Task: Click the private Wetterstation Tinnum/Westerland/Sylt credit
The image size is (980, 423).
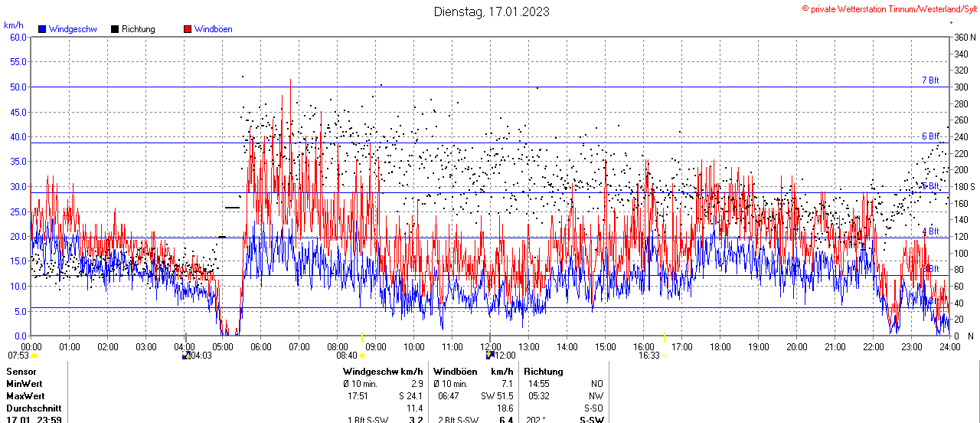Action: 890,8
